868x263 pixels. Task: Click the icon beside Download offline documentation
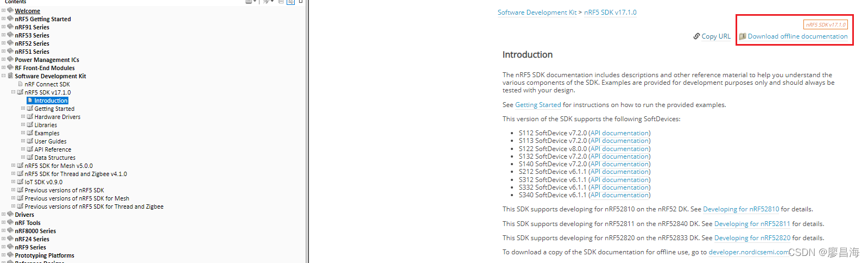click(x=743, y=36)
